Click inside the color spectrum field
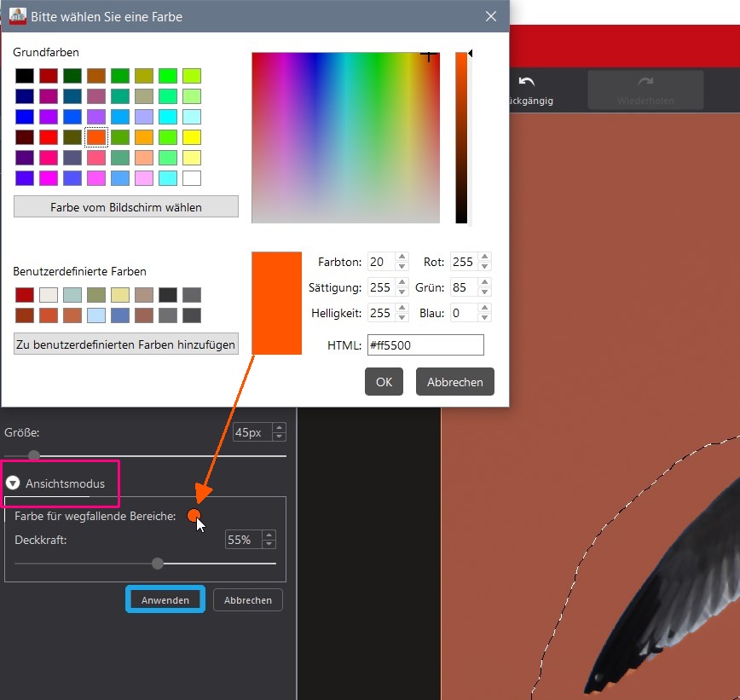The image size is (740, 700). [x=345, y=137]
